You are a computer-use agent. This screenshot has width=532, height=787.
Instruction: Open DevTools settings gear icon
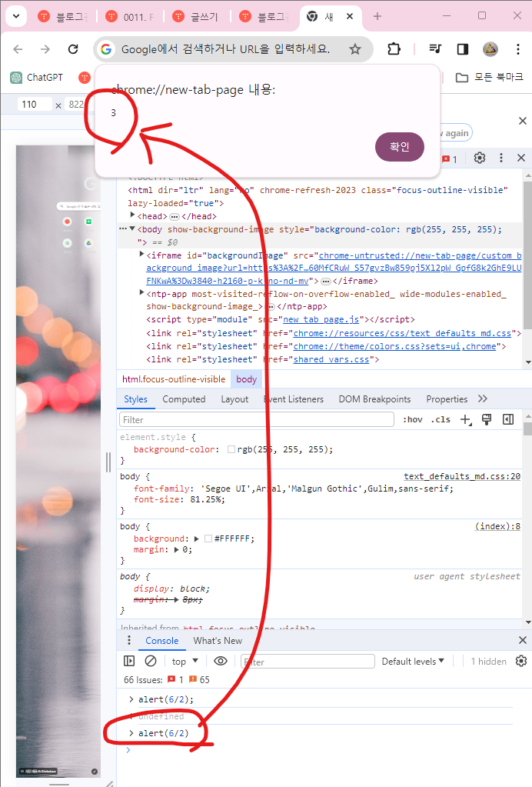click(480, 158)
